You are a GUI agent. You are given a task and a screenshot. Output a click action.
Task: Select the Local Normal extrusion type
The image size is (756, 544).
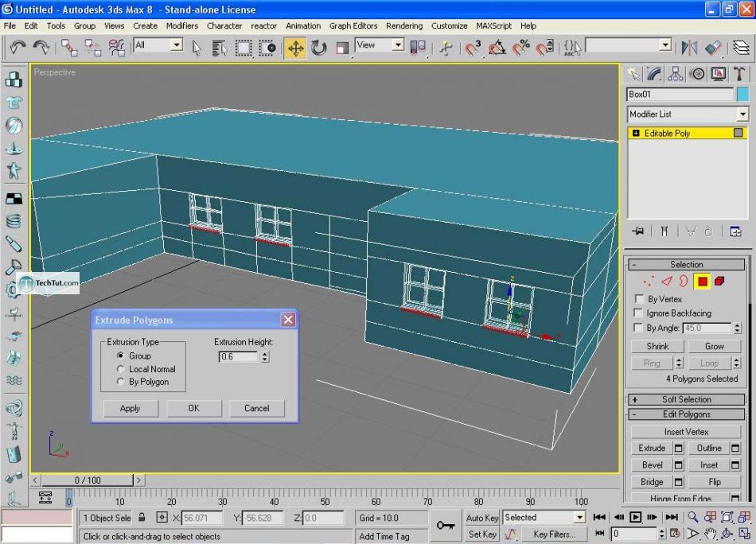tap(120, 368)
